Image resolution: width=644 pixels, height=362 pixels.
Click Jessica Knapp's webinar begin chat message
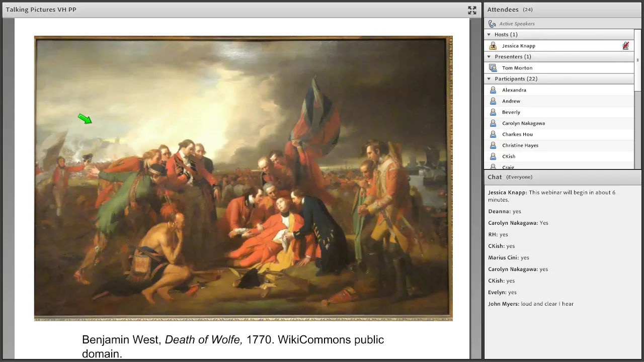[551, 196]
